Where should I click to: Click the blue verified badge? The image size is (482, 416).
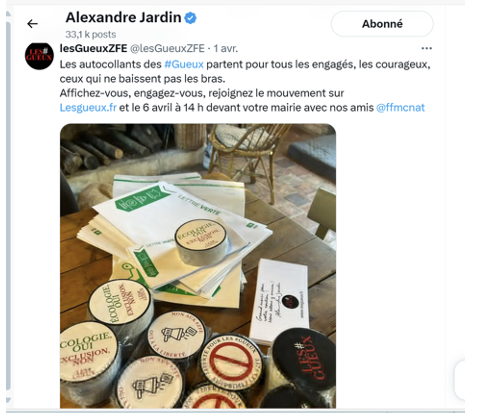191,18
